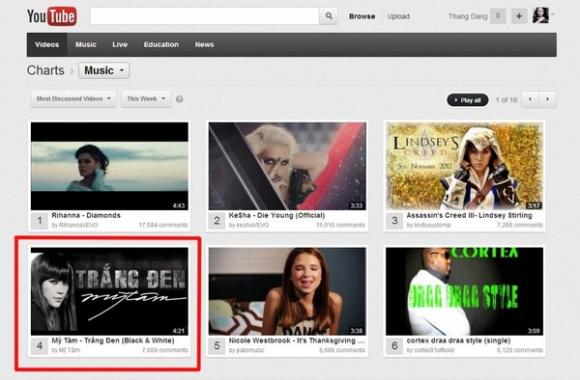Click the YouTube logo
The height and width of the screenshot is (380, 580).
(x=52, y=16)
